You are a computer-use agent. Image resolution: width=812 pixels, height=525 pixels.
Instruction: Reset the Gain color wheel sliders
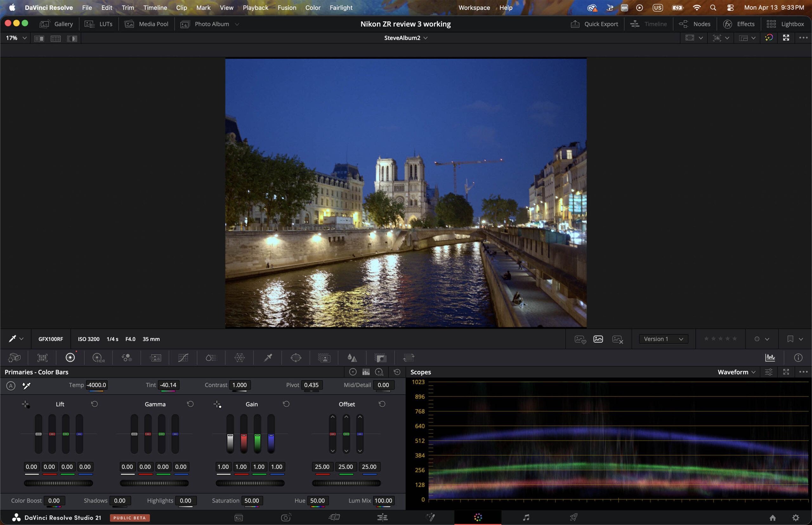tap(286, 404)
